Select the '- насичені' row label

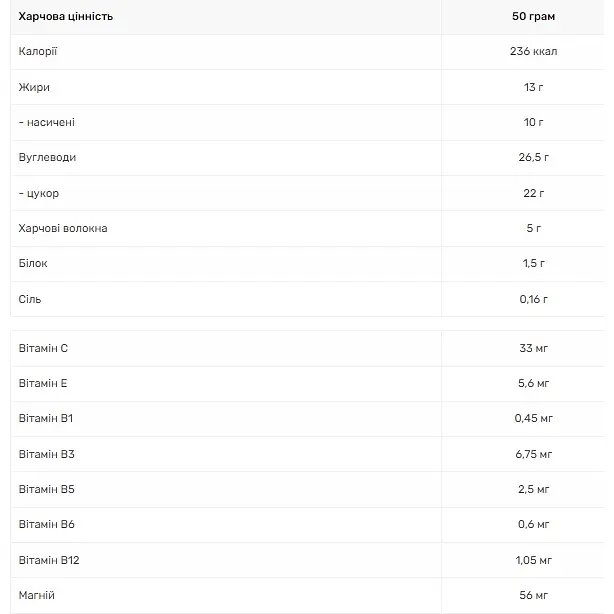pos(47,122)
